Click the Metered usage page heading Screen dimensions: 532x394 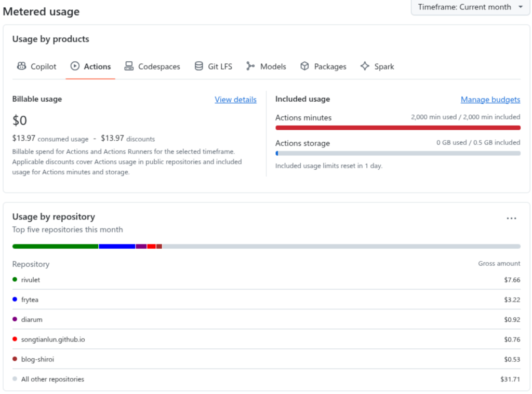(41, 11)
